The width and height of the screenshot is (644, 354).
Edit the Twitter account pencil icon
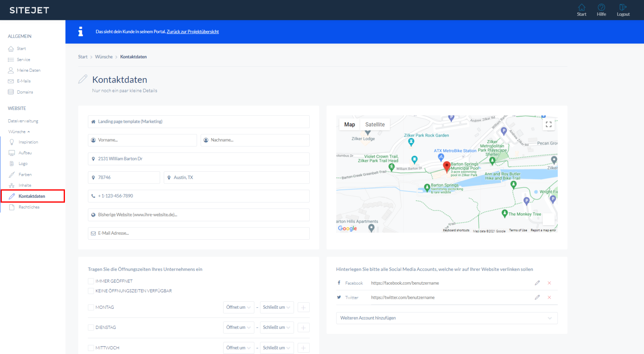tap(537, 297)
